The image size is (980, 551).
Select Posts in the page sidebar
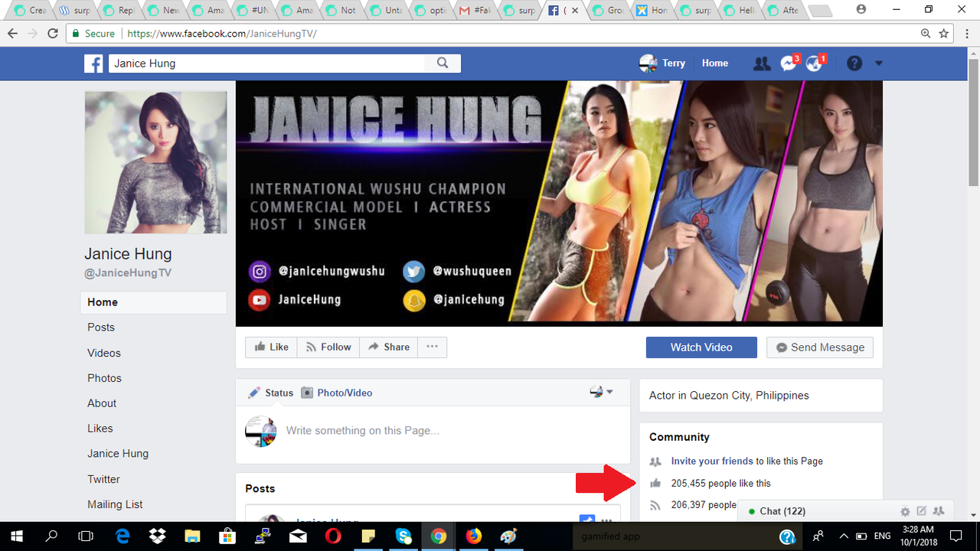[101, 327]
